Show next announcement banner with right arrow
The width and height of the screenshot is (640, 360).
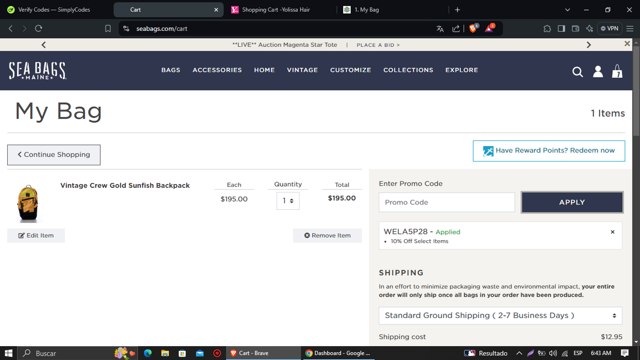[589, 45]
